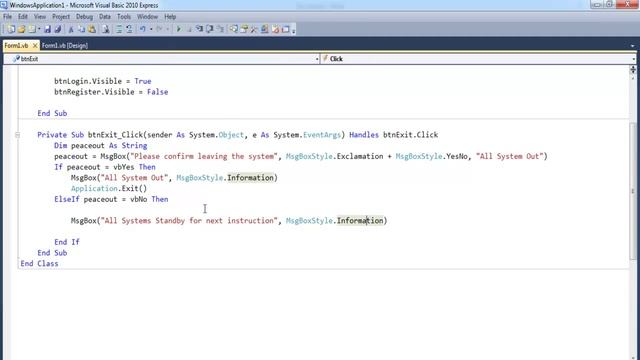Viewport: 640px width, 360px height.
Task: Switch to the Form1.vb [Design] tab
Action: tap(65, 45)
